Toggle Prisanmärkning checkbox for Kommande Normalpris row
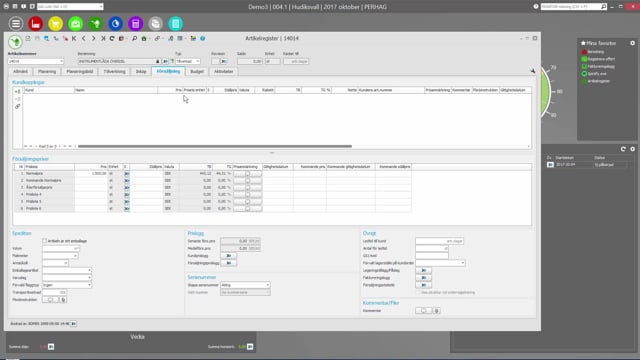Screen dimensions: 640x360 point(247,180)
